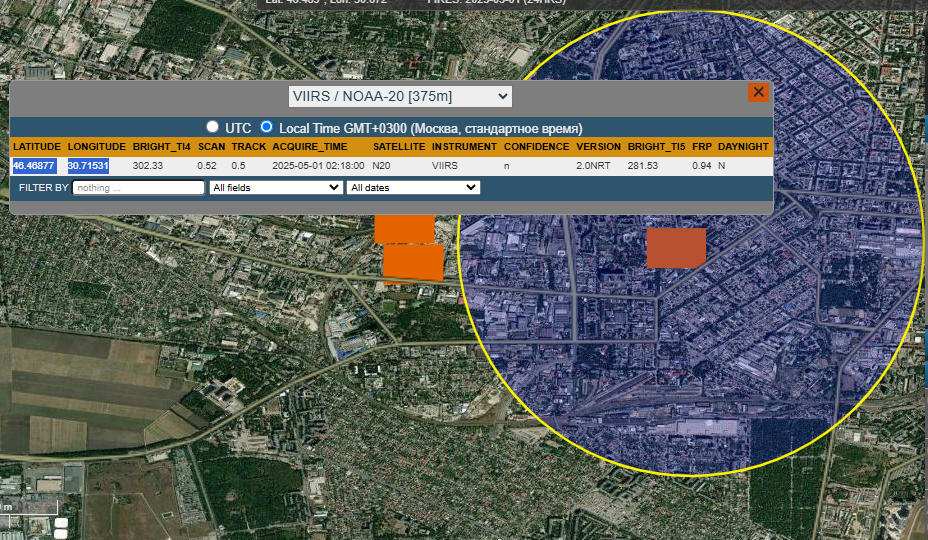Click the VERSION column header

pos(598,147)
